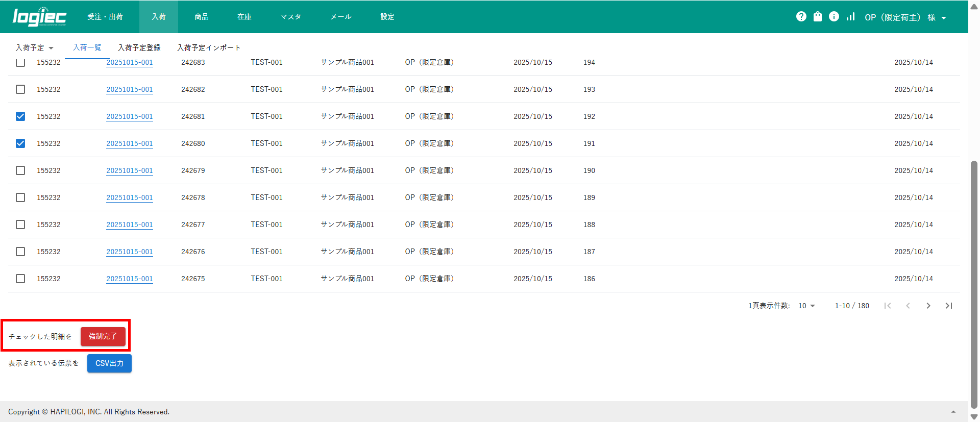This screenshot has height=422, width=980.
Task: Check the row with detail ID 242679
Action: (20, 170)
